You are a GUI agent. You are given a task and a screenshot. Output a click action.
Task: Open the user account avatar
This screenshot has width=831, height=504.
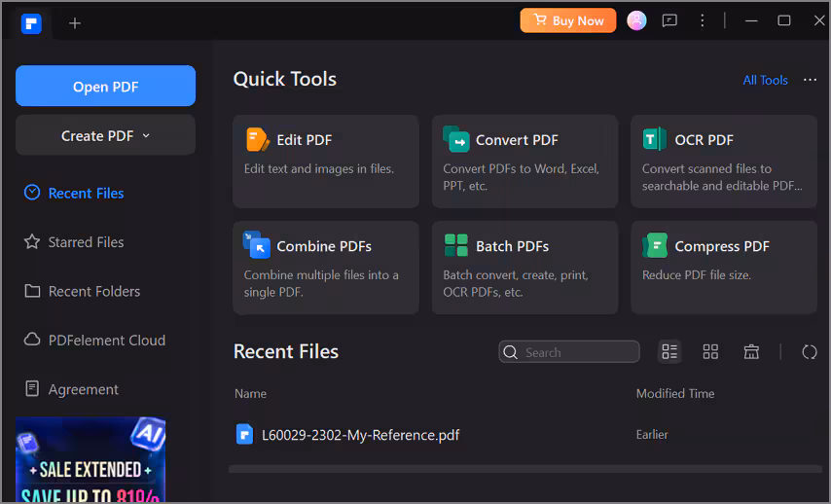click(x=636, y=20)
